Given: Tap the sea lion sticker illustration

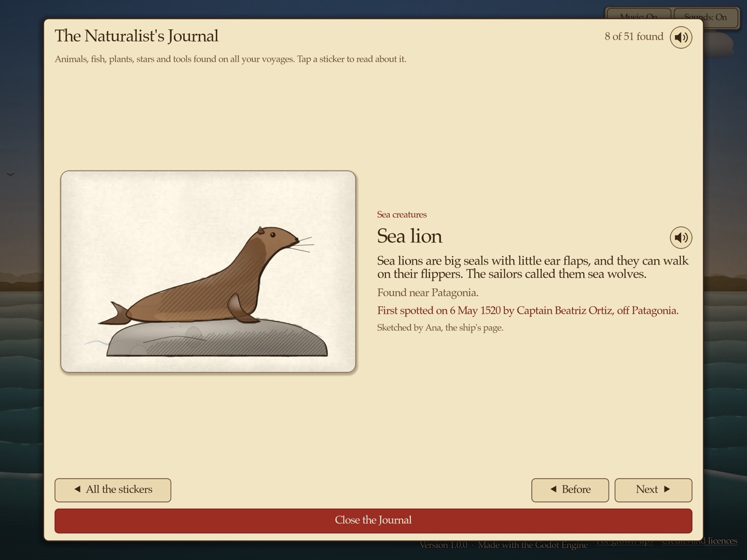Looking at the screenshot, I should [x=208, y=272].
